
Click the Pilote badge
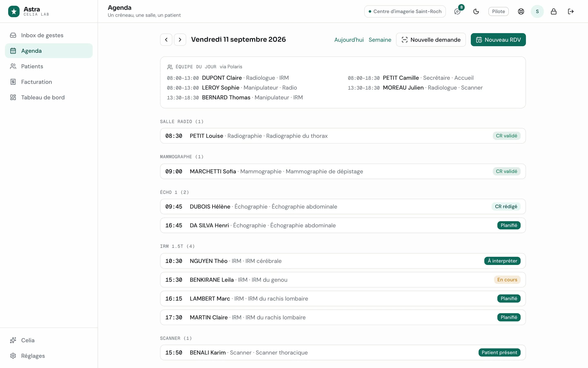click(x=498, y=11)
